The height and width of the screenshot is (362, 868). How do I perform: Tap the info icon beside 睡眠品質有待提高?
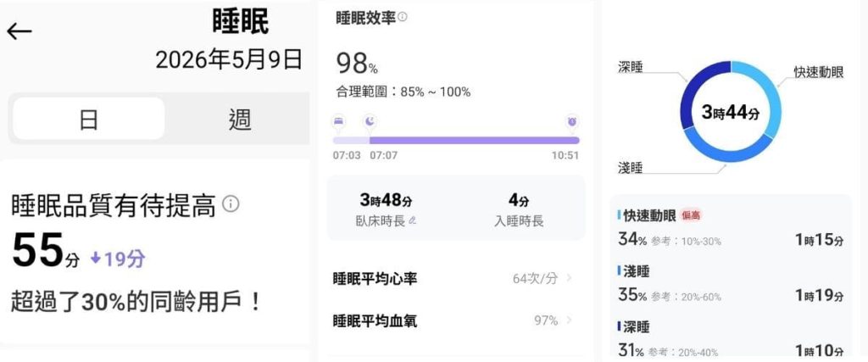tap(231, 204)
